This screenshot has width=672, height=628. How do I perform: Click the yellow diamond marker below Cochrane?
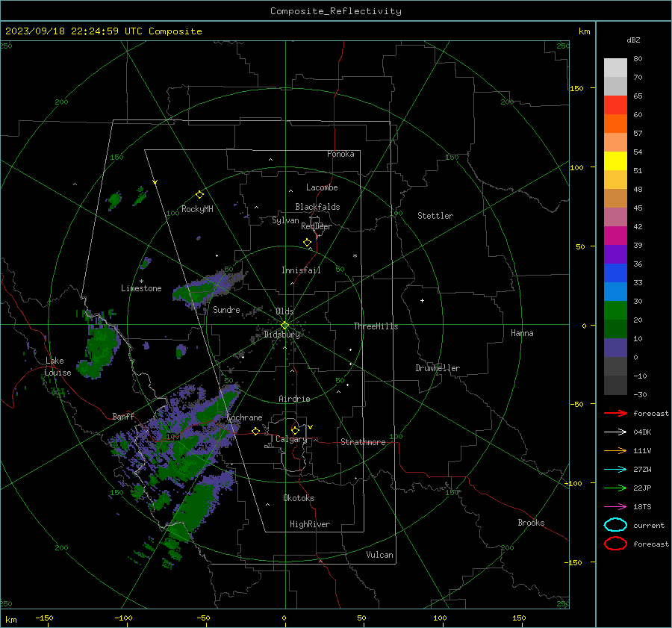(256, 431)
